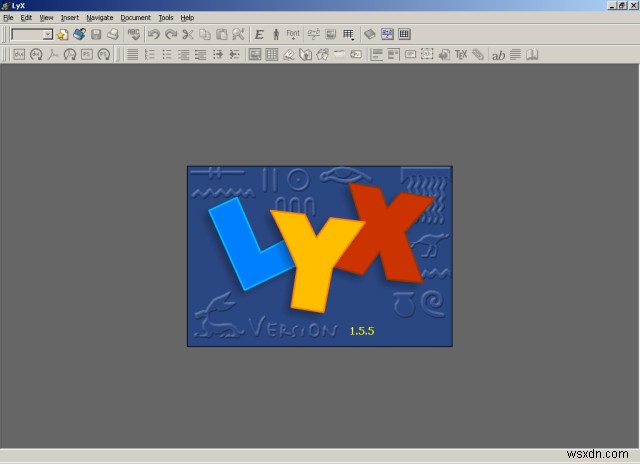Insert a graphics image from main toolbar
The image size is (640, 464).
[x=331, y=34]
